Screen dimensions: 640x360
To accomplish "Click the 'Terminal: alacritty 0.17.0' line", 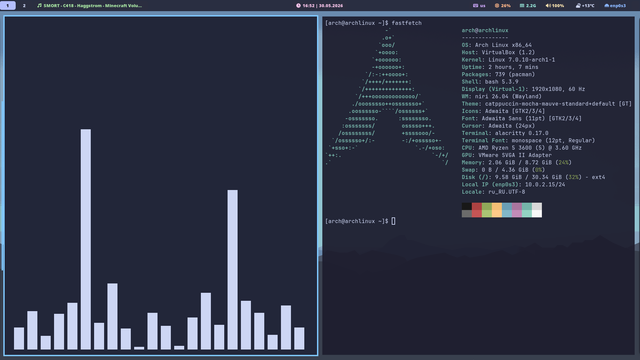I will (505, 133).
